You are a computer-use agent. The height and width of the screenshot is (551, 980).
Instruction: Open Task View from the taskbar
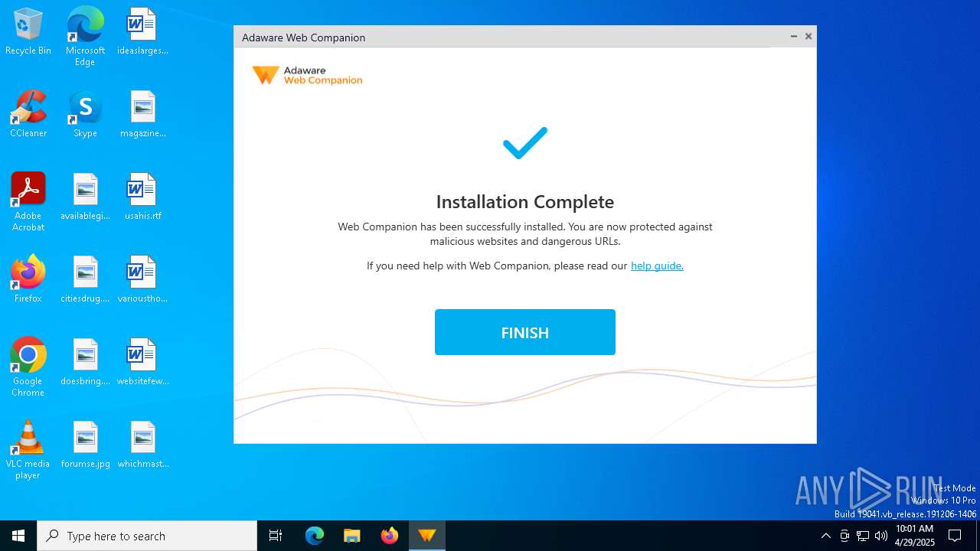276,536
